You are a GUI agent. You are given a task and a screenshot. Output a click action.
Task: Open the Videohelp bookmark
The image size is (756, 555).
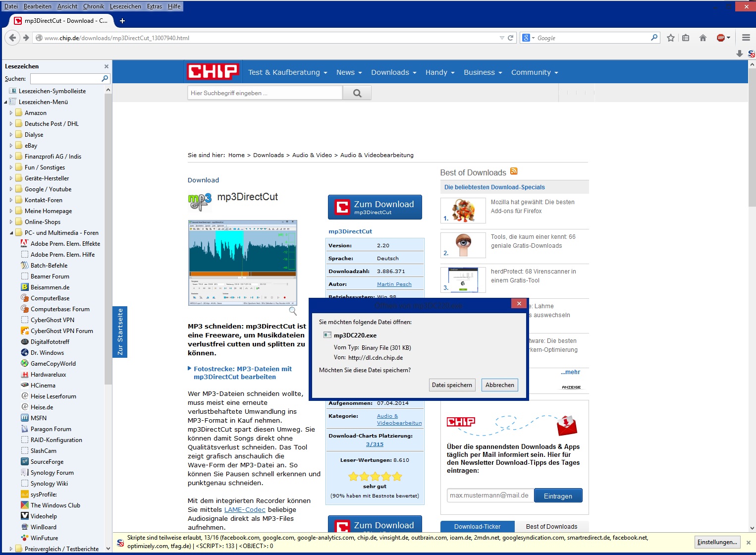tap(44, 516)
